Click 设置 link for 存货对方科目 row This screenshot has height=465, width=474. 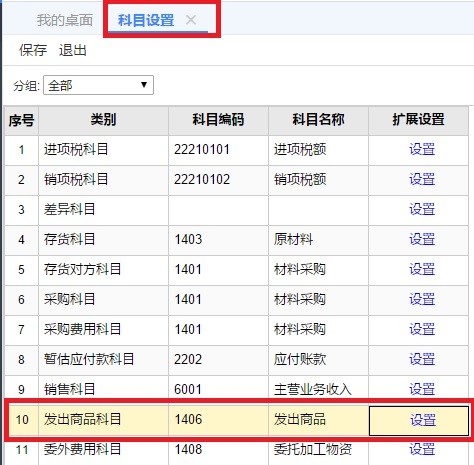pos(422,269)
